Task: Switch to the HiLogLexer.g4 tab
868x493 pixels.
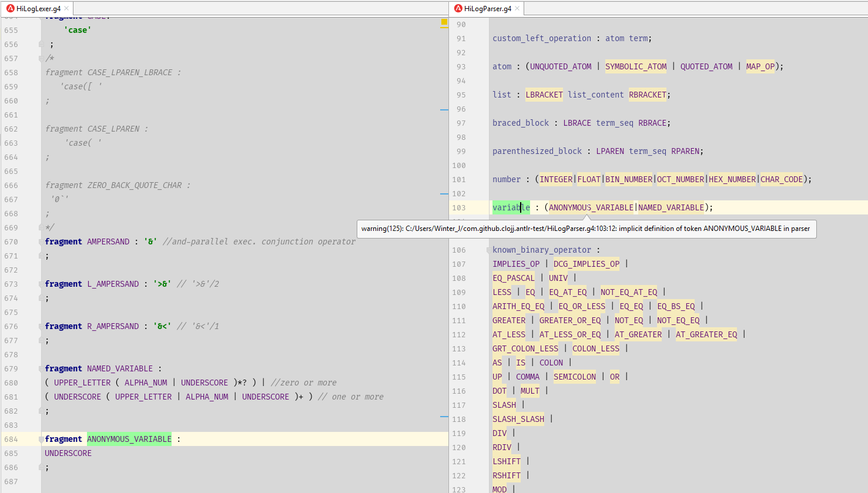Action: pyautogui.click(x=35, y=8)
